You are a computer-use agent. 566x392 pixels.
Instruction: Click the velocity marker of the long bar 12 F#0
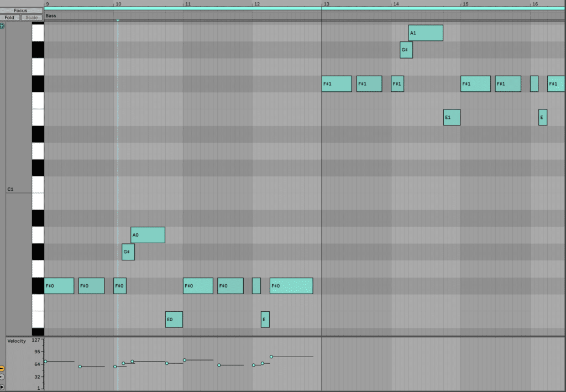coord(271,357)
